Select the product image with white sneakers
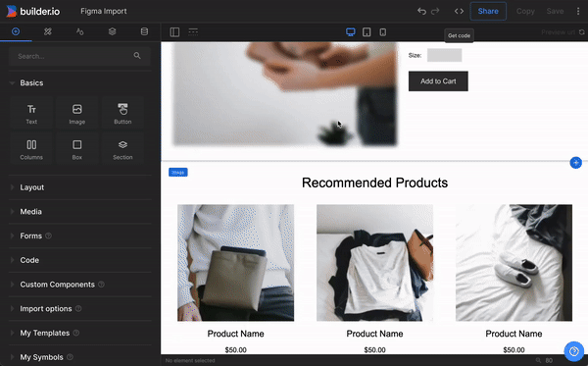Screen dimensions: 588x366 click(514, 263)
